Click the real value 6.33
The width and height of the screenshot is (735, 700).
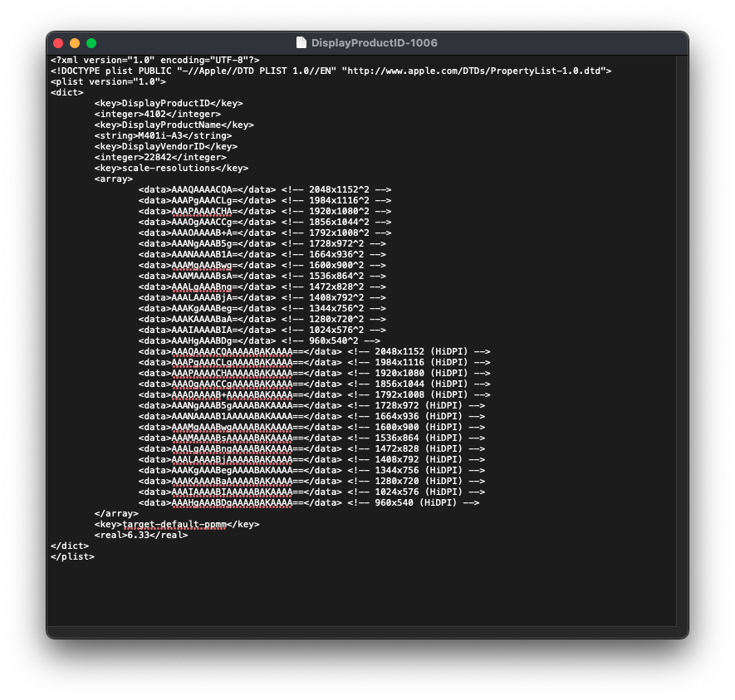pyautogui.click(x=141, y=536)
